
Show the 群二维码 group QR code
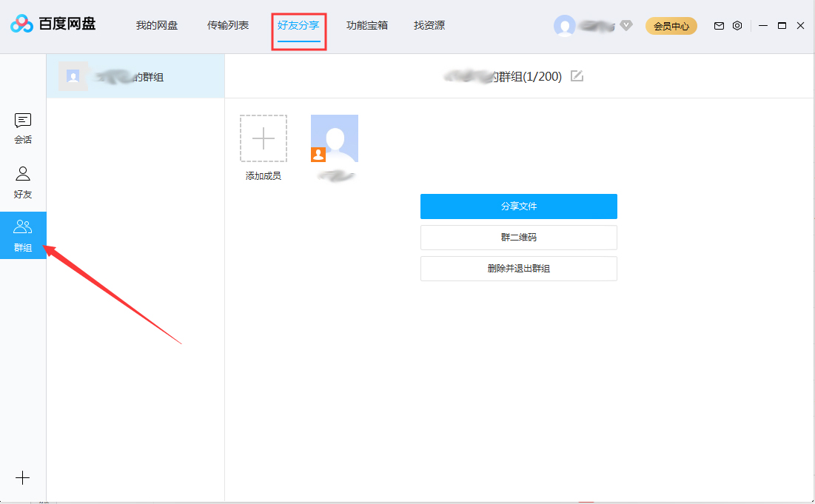[518, 238]
